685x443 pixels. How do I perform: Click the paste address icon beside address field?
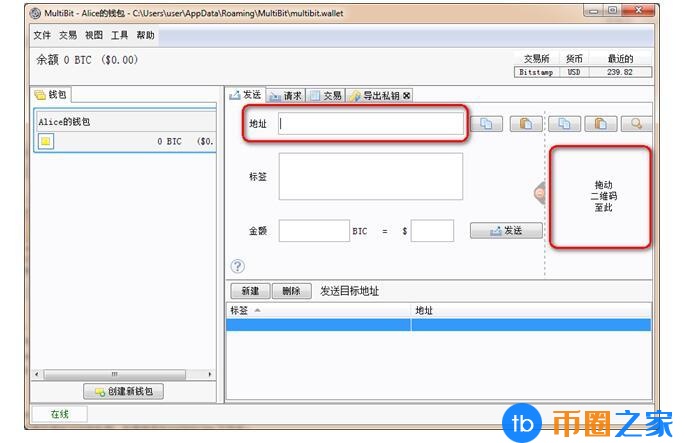[x=525, y=124]
